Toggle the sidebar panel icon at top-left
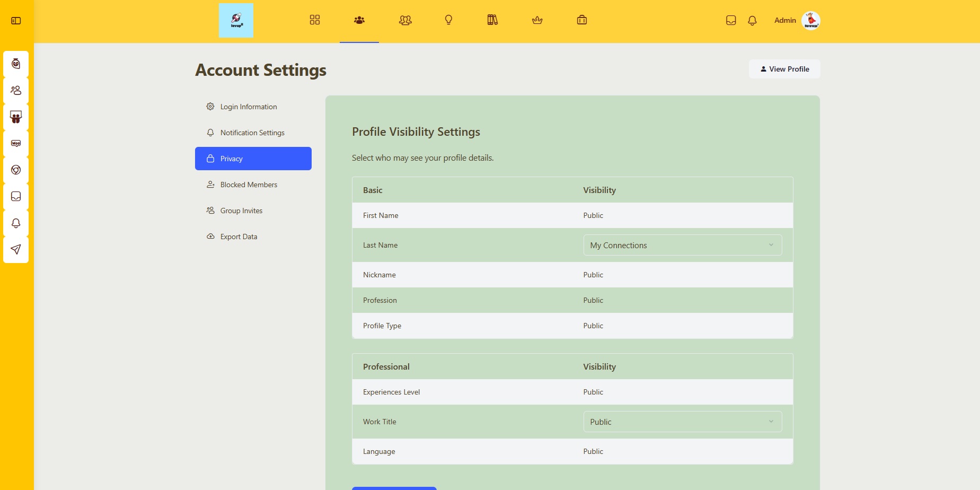The image size is (980, 490). coord(16,21)
